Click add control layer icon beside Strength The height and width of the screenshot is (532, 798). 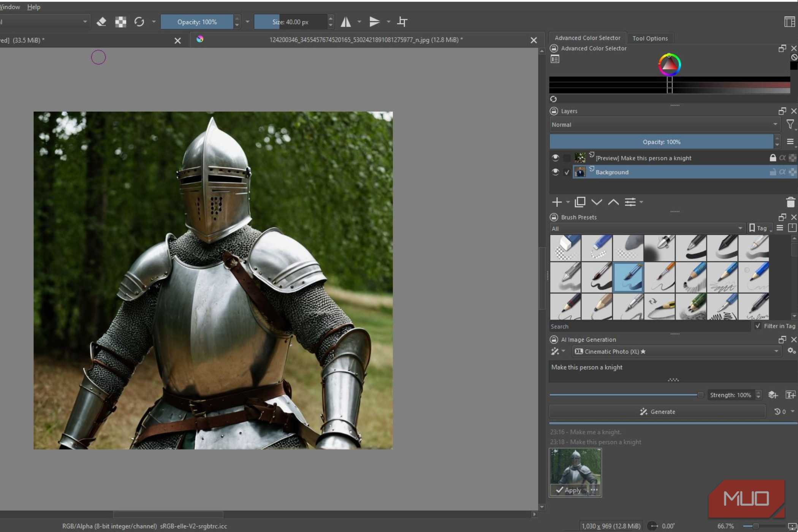point(773,395)
